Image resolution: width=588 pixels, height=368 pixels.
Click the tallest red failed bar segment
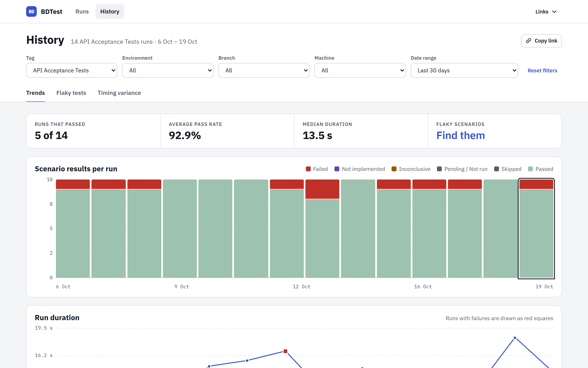322,189
